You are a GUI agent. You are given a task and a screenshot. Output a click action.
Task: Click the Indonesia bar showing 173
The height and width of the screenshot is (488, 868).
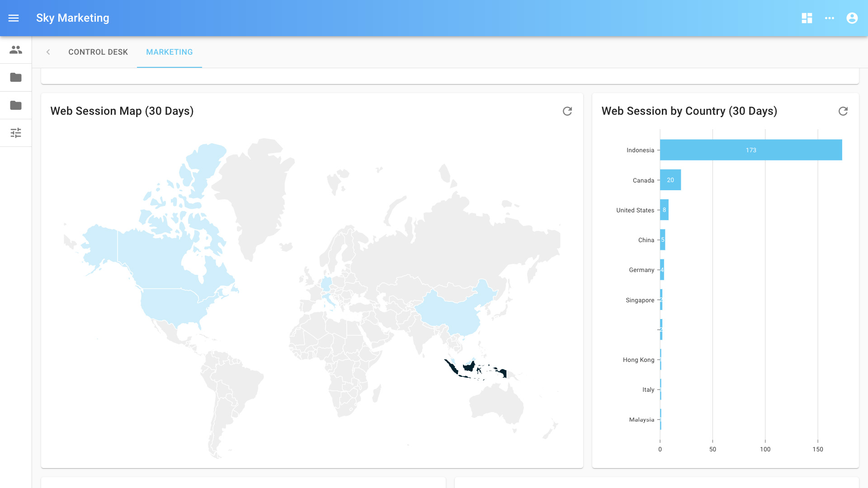[750, 150]
